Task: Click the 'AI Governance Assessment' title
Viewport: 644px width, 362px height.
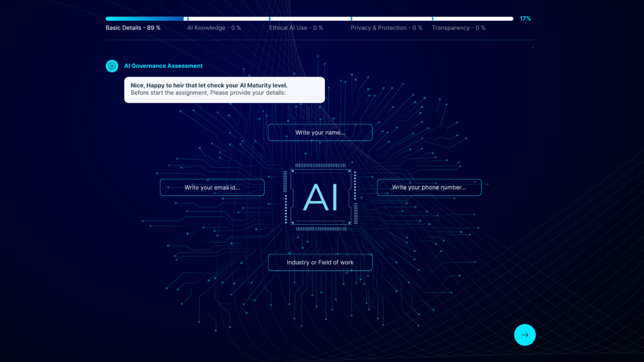Action: click(163, 66)
